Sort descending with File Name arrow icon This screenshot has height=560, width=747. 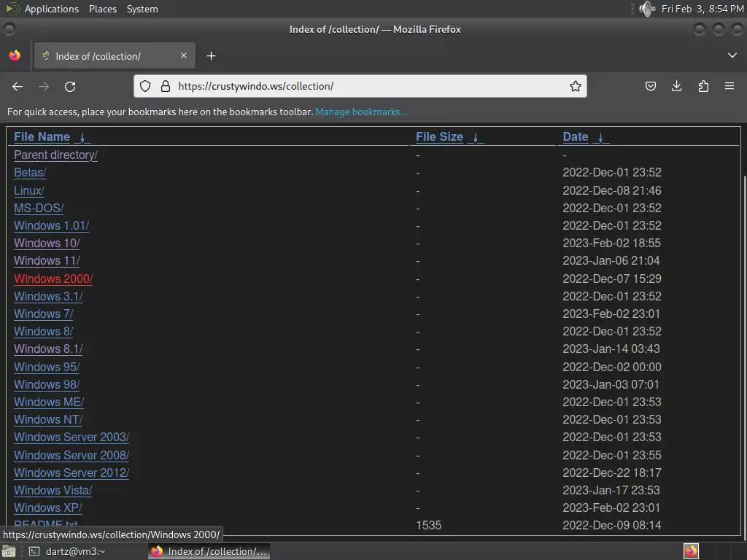coord(82,138)
